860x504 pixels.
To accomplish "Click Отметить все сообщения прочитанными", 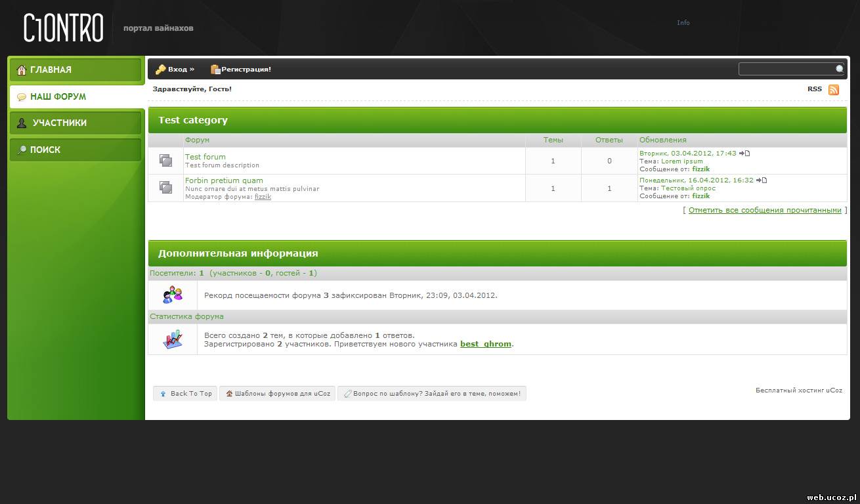I will point(764,210).
